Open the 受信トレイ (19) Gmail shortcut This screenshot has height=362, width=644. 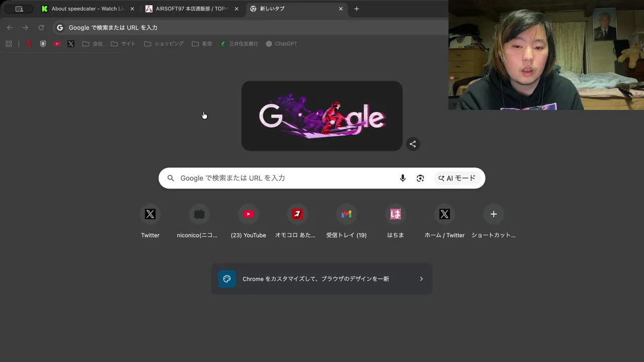346,221
